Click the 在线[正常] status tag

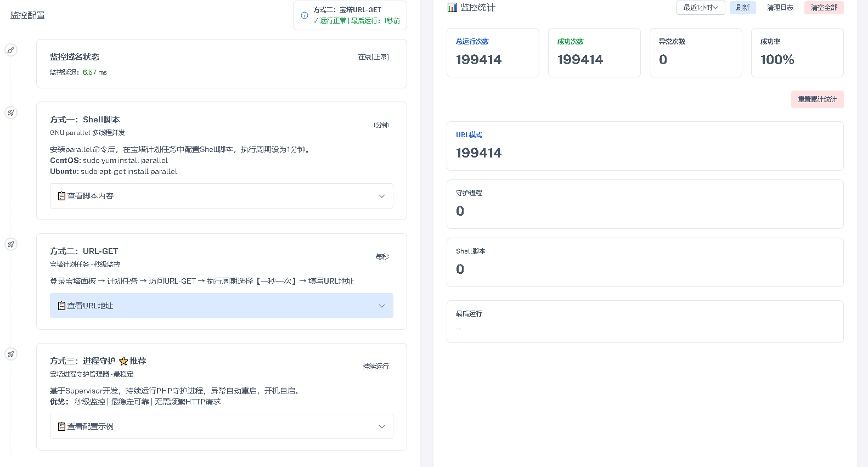click(x=373, y=57)
